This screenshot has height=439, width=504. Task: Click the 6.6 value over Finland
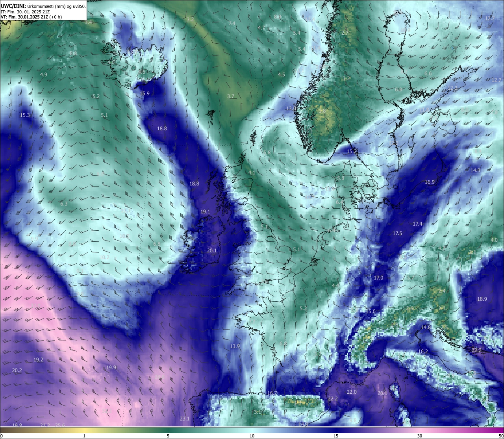pyautogui.click(x=428, y=74)
